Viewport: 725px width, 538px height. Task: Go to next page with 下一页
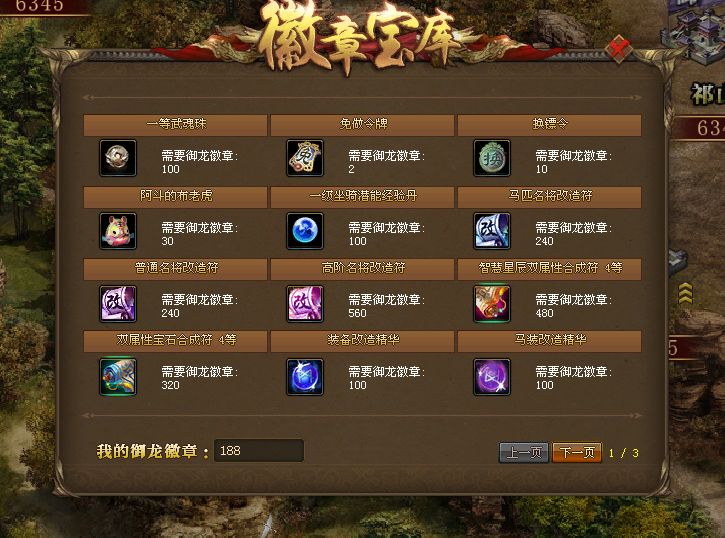[577, 452]
